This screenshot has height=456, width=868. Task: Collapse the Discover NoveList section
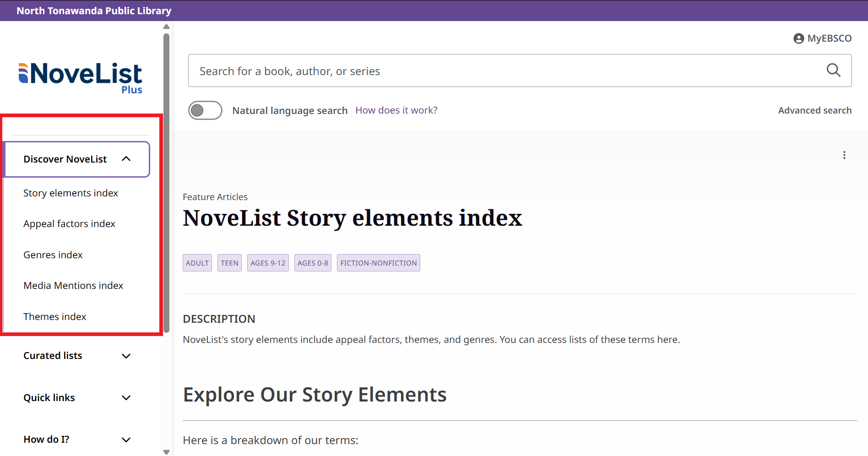[77, 159]
